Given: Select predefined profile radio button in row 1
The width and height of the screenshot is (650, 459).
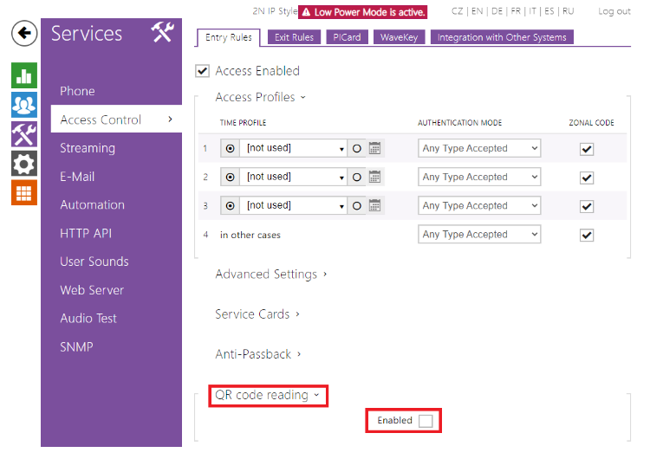Looking at the screenshot, I should click(230, 149).
